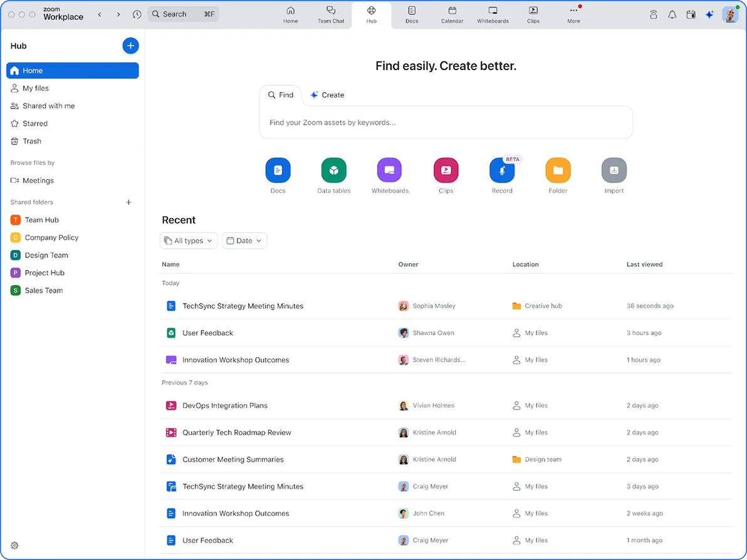Go to Team Chat tab

pos(331,14)
